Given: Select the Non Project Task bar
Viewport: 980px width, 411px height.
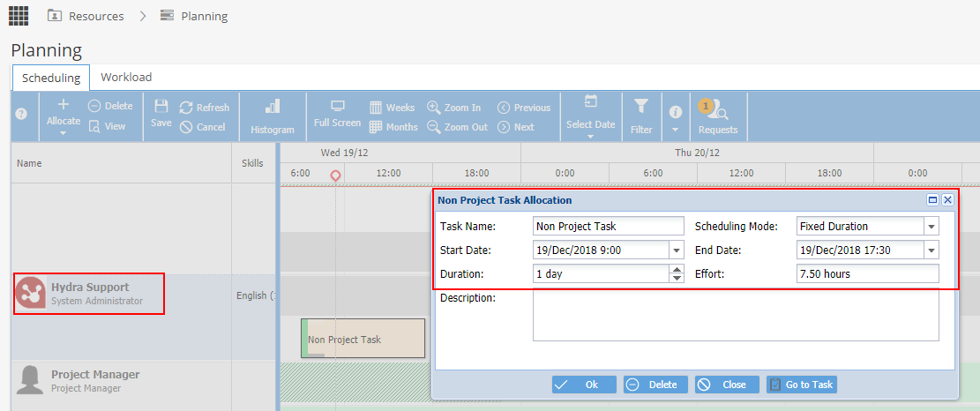Looking at the screenshot, I should pyautogui.click(x=363, y=338).
